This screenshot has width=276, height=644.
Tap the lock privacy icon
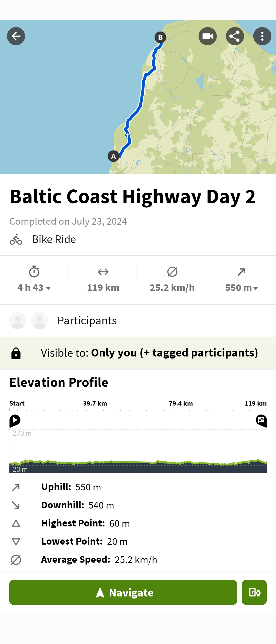[x=16, y=353]
